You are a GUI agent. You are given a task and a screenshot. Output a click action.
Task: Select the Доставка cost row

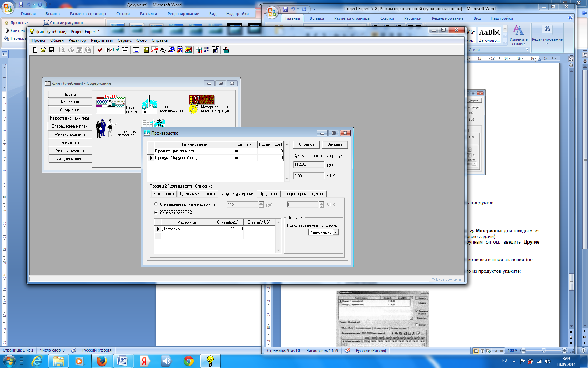(215, 229)
